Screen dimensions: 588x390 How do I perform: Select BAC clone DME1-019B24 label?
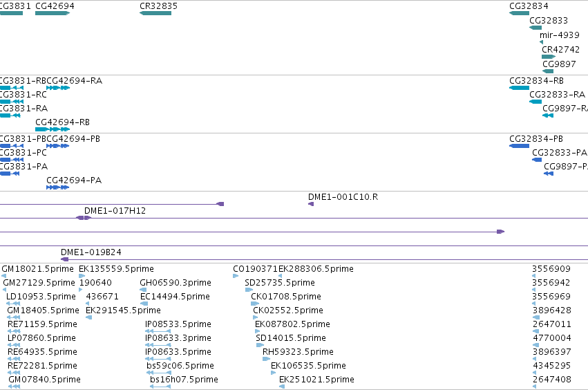click(91, 252)
